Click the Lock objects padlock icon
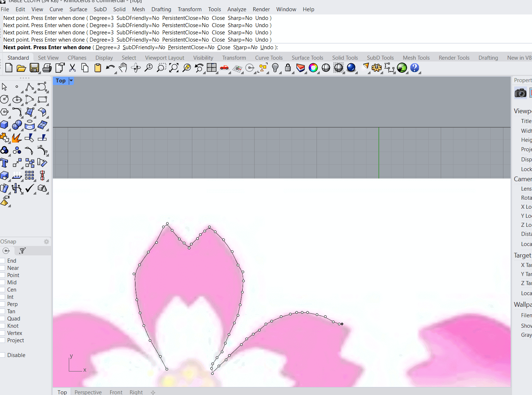532x395 pixels. tap(288, 68)
